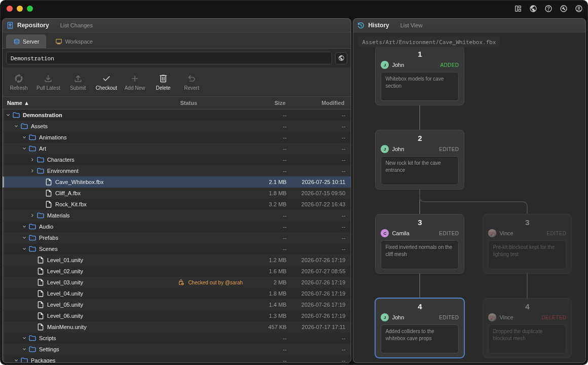588x365 pixels.
Task: Expand the Characters folder chevron
Action: [32, 160]
